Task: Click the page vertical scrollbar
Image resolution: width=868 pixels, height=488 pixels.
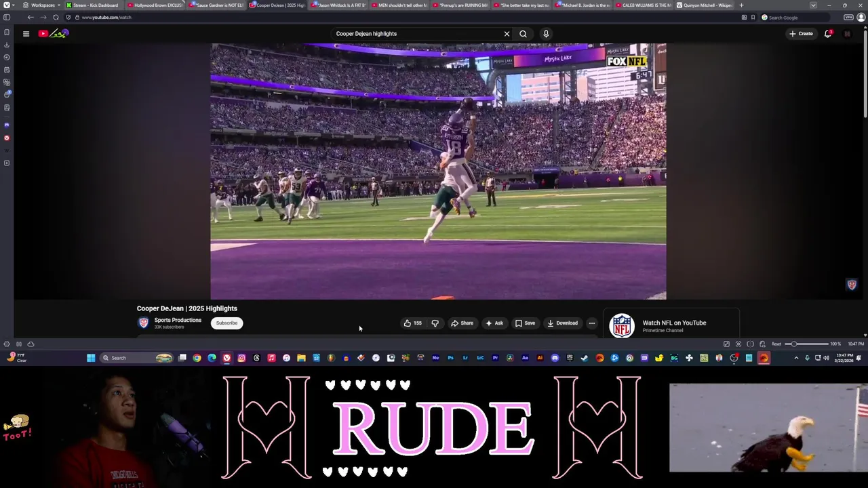Action: pos(865,75)
